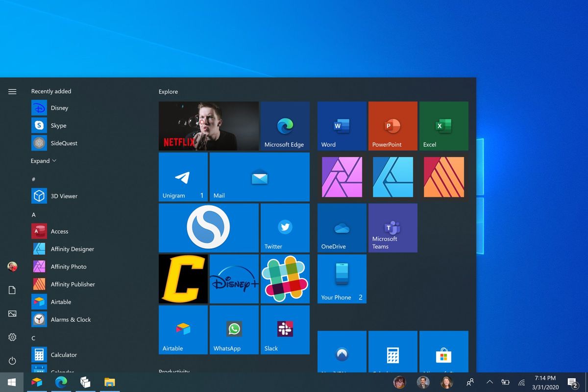Expand the hamburger menu in the Start menu
This screenshot has width=588, height=392.
point(12,91)
